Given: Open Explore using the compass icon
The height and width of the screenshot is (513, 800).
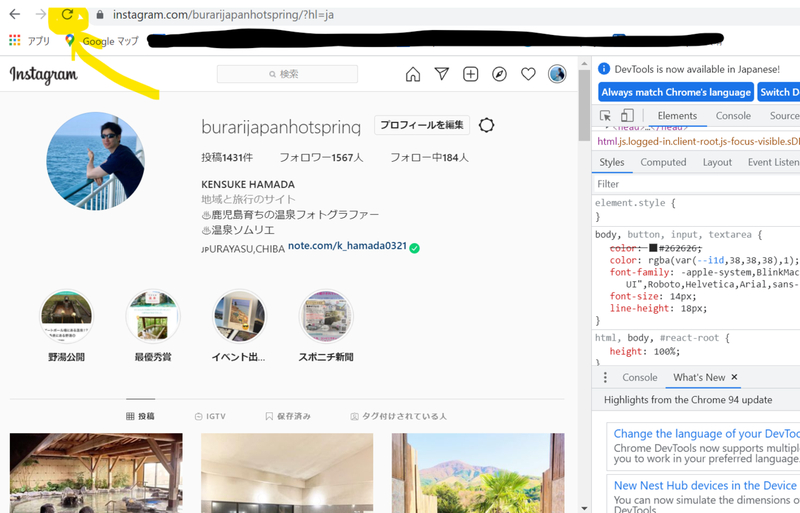Looking at the screenshot, I should point(499,74).
